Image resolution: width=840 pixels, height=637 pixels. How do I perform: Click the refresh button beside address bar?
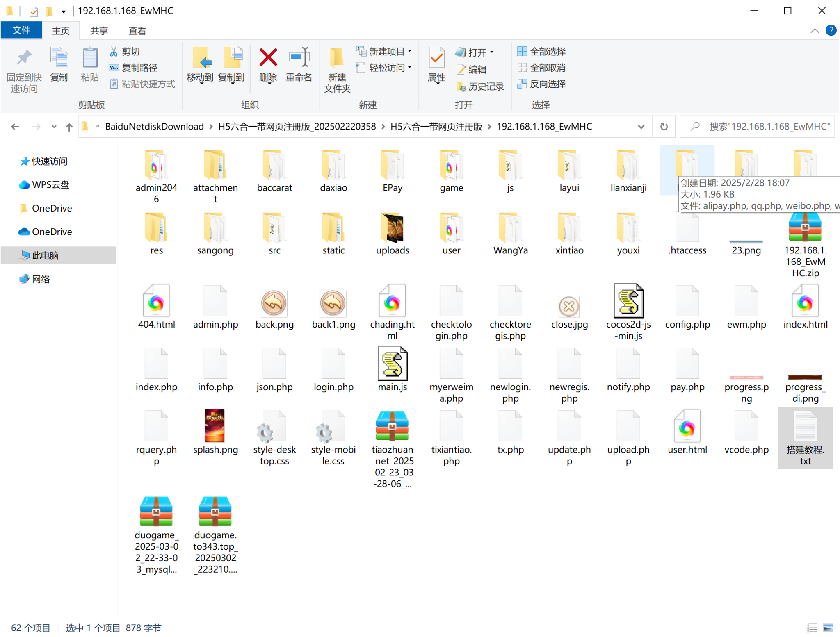pos(664,127)
